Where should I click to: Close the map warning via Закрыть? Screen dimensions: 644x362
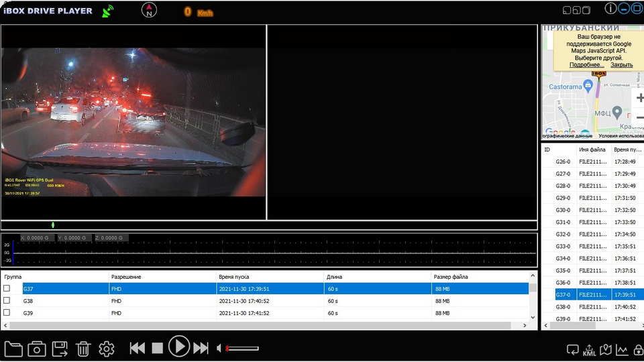[621, 65]
